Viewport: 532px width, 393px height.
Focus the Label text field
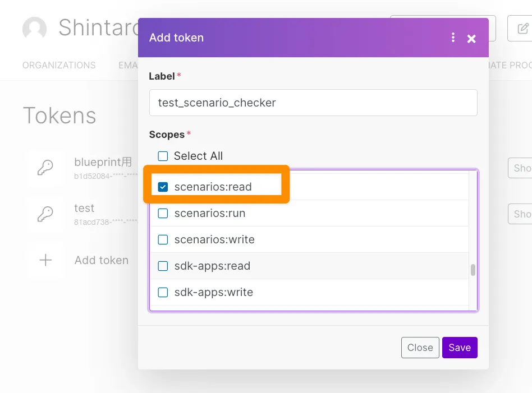coord(313,103)
